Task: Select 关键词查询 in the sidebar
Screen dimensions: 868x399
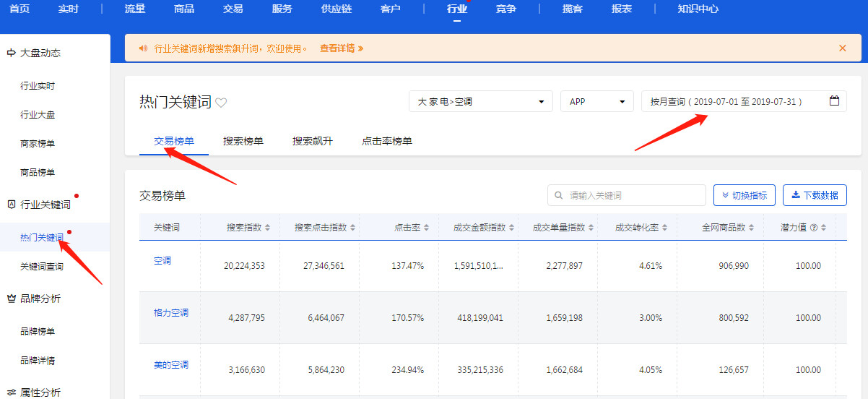Action: tap(42, 267)
